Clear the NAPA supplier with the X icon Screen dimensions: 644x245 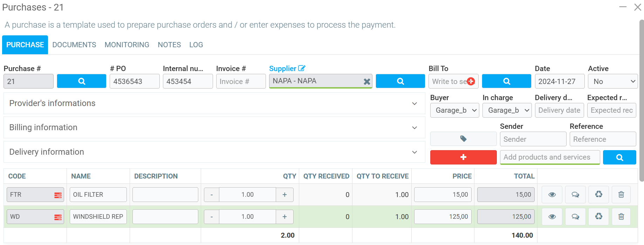click(x=366, y=82)
